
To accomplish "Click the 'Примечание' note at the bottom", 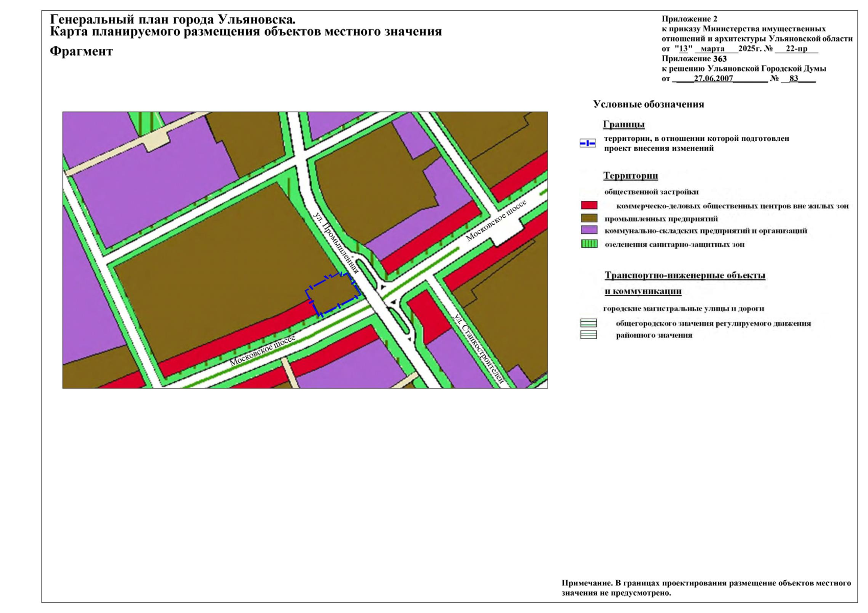I will [706, 588].
